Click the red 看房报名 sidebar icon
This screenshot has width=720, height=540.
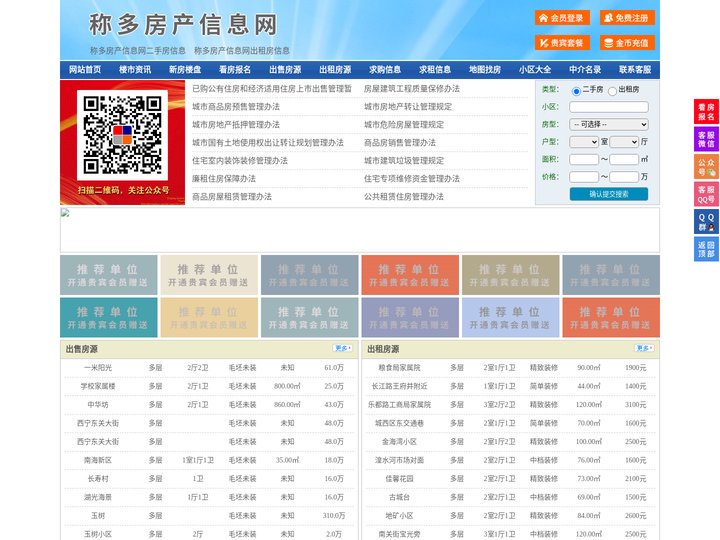[706, 112]
